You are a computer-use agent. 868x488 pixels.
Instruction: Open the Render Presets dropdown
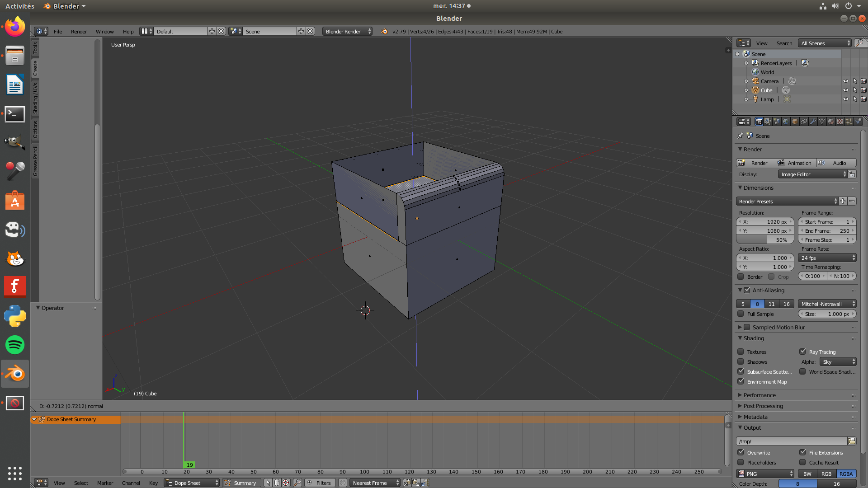[787, 201]
